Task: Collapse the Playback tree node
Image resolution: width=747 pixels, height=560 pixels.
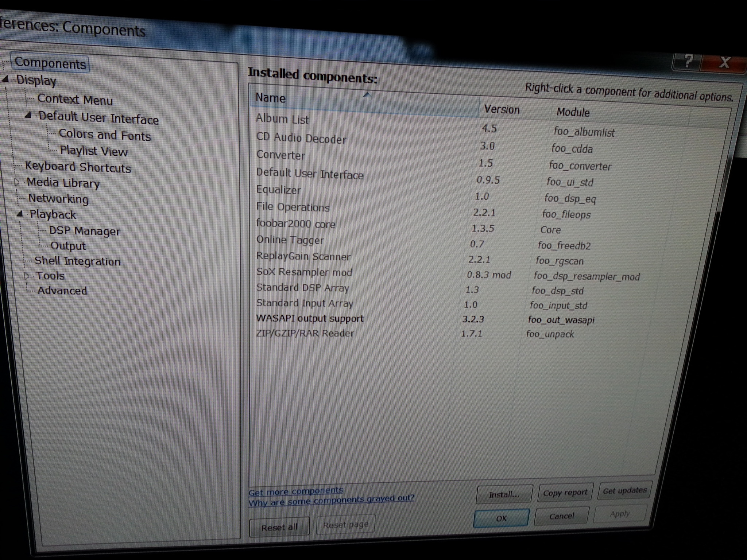Action: [x=20, y=214]
